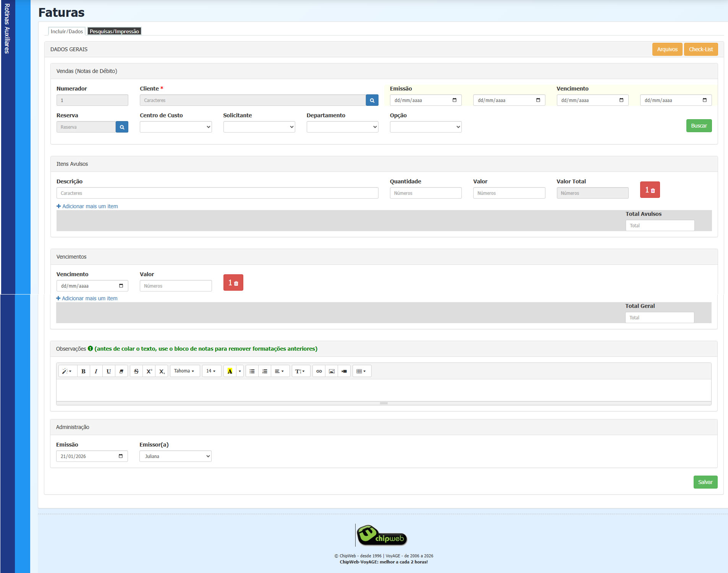This screenshot has width=728, height=573.
Task: Switch to the Pesquisas/Impressão tab
Action: (x=114, y=31)
